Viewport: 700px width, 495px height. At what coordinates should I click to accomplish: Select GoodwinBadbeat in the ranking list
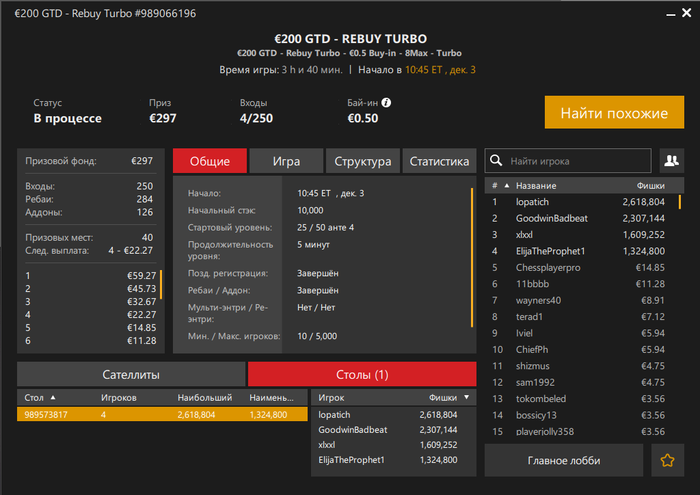coord(582,218)
